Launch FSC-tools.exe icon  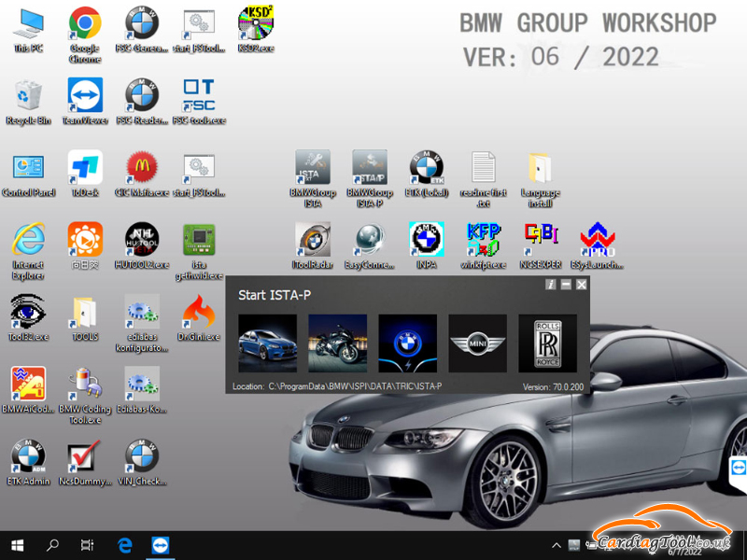[x=199, y=102]
